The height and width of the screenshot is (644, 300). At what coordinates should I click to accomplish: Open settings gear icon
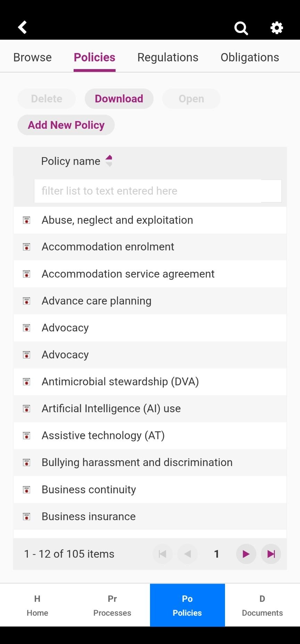tap(277, 28)
